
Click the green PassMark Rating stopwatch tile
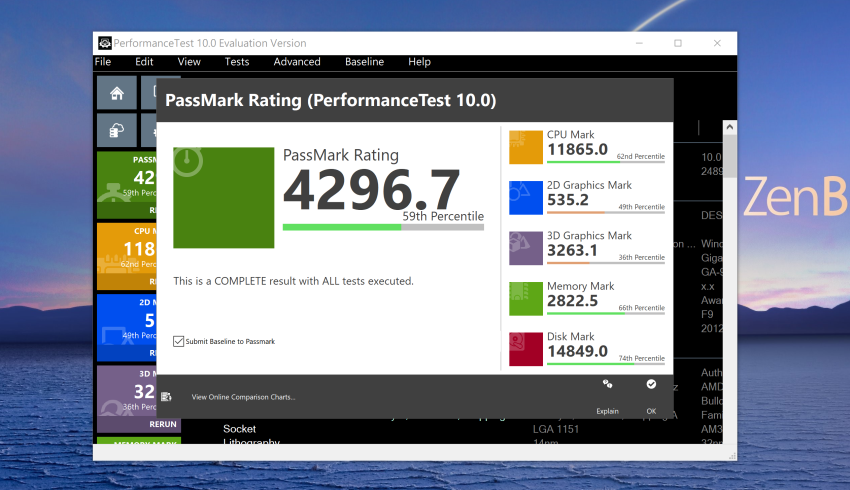[223, 197]
